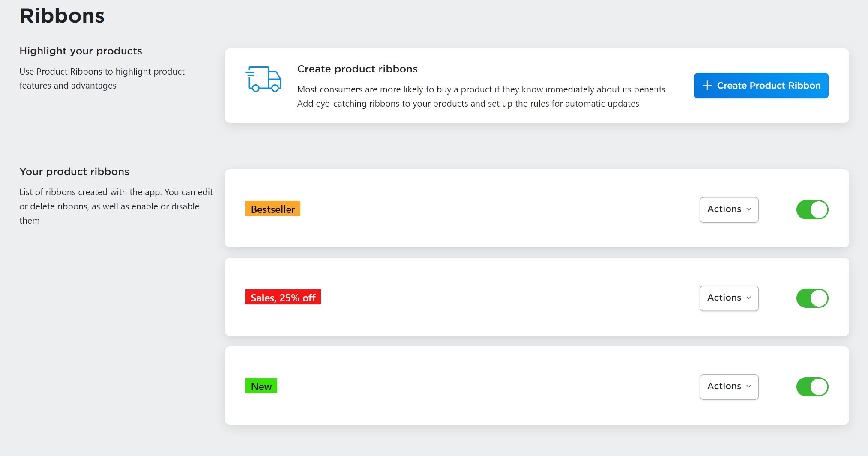Open Actions dropdown for New ribbon
Image resolution: width=868 pixels, height=456 pixels.
point(729,387)
